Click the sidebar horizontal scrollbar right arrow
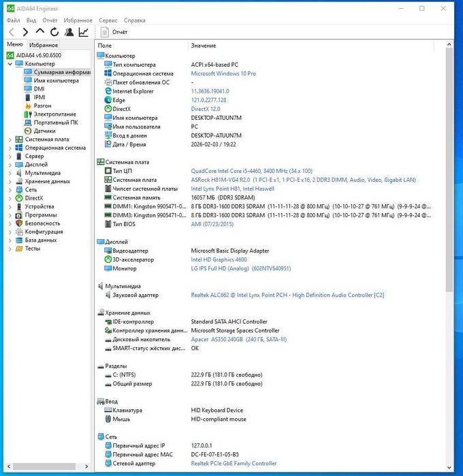Screen dimensions: 463x476 point(86,466)
